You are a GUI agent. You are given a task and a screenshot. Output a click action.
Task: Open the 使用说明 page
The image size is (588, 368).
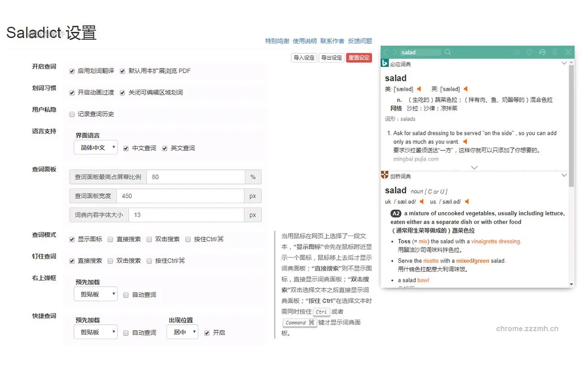(305, 41)
